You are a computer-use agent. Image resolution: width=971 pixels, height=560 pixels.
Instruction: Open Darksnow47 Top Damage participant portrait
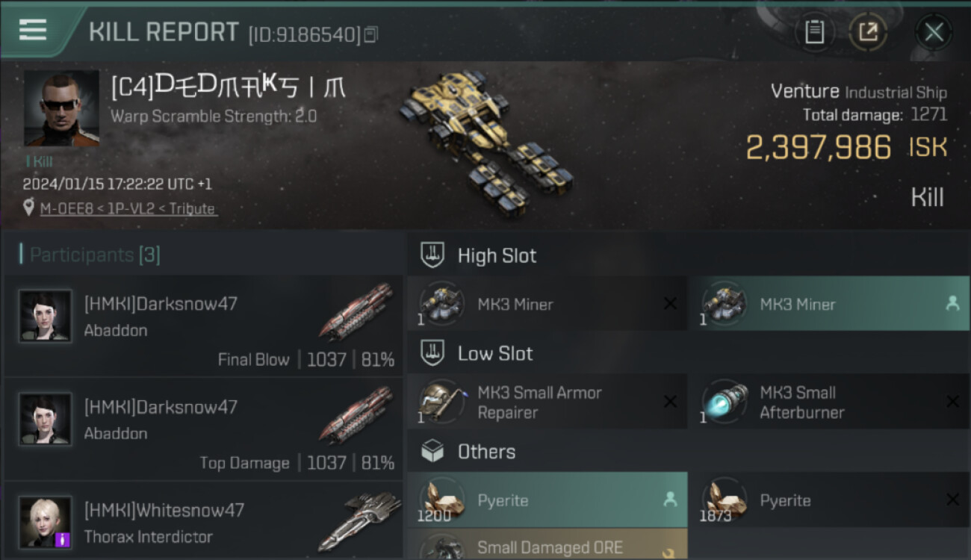46,419
